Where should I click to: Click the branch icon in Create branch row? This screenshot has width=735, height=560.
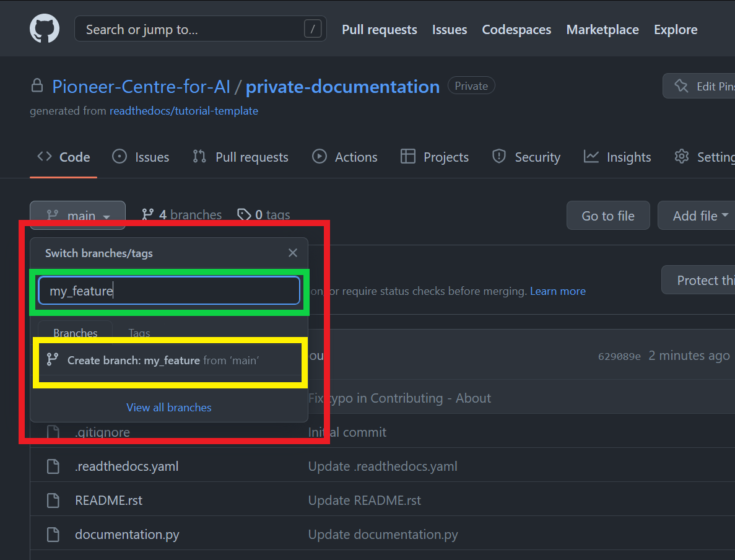[x=53, y=360]
